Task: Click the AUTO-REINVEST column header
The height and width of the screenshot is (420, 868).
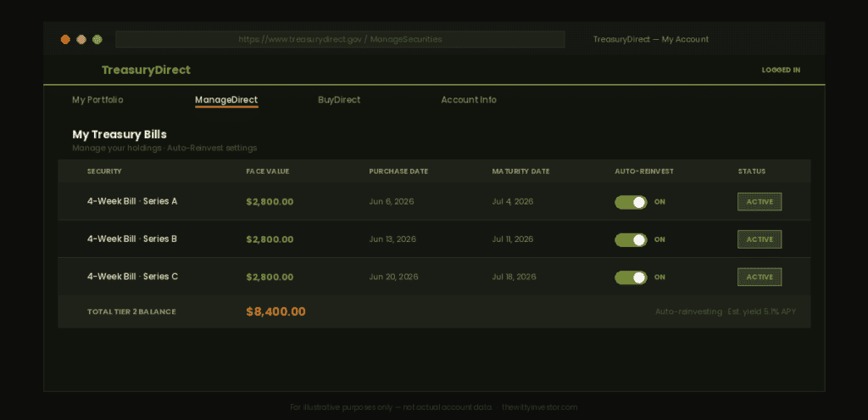Action: tap(644, 171)
